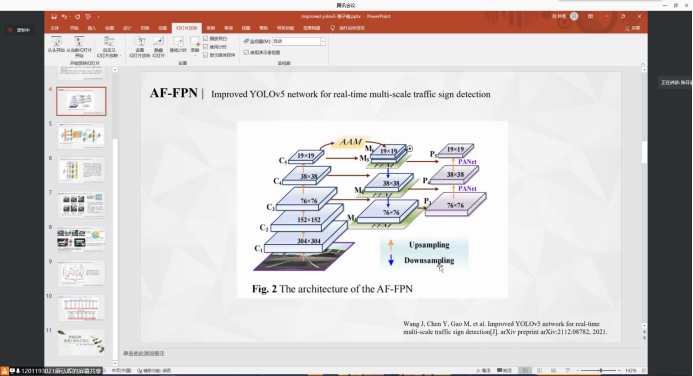
Task: Switch to the Insert ribbon tab
Action: pos(91,28)
